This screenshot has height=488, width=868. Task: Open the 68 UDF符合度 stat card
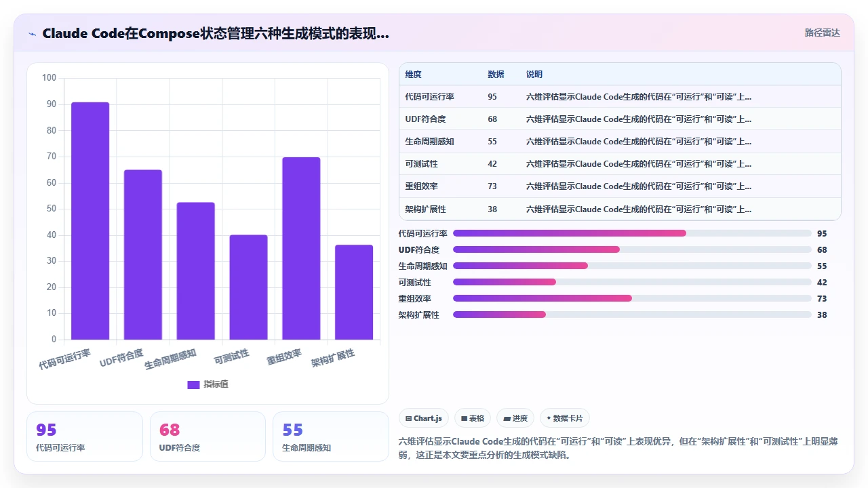click(208, 436)
